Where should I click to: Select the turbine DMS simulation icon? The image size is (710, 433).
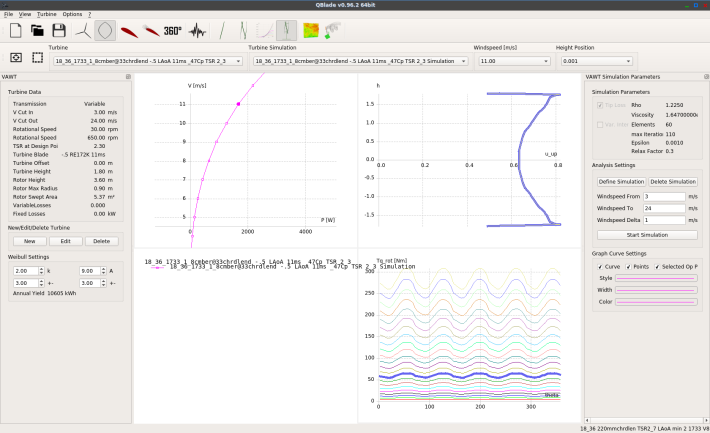[286, 31]
